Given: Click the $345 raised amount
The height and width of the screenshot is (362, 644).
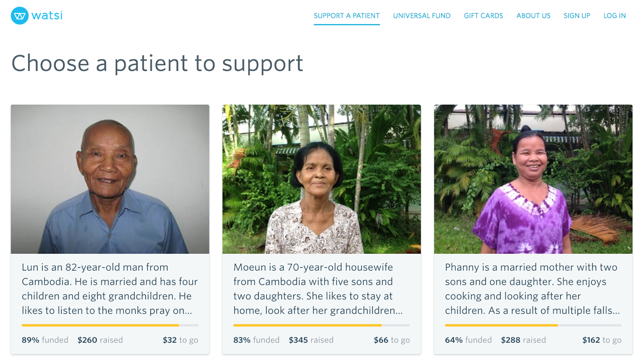Looking at the screenshot, I should (x=311, y=340).
